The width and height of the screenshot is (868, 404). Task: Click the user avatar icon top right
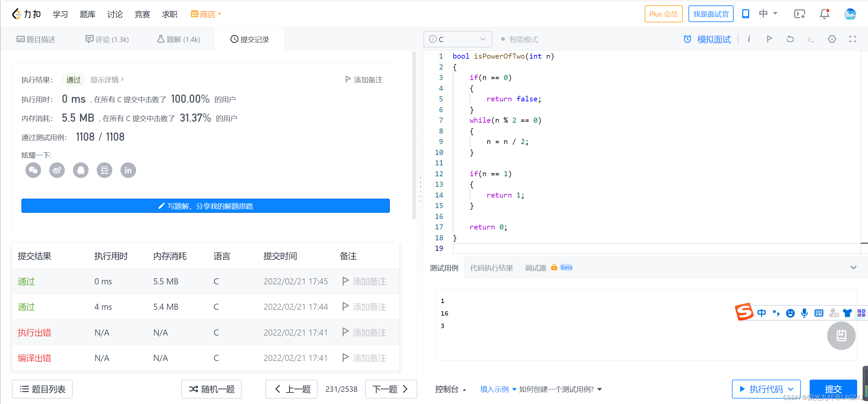click(x=850, y=14)
